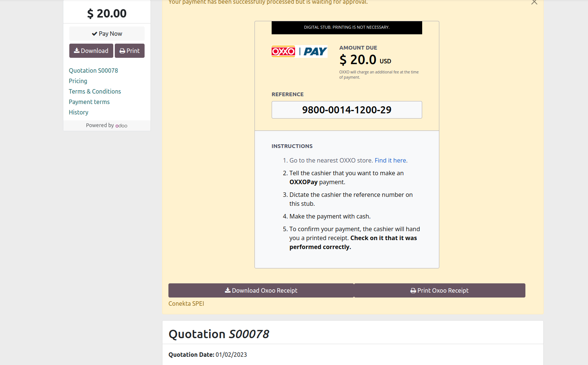The height and width of the screenshot is (365, 588).
Task: Close the payment status alert
Action: coord(534,2)
